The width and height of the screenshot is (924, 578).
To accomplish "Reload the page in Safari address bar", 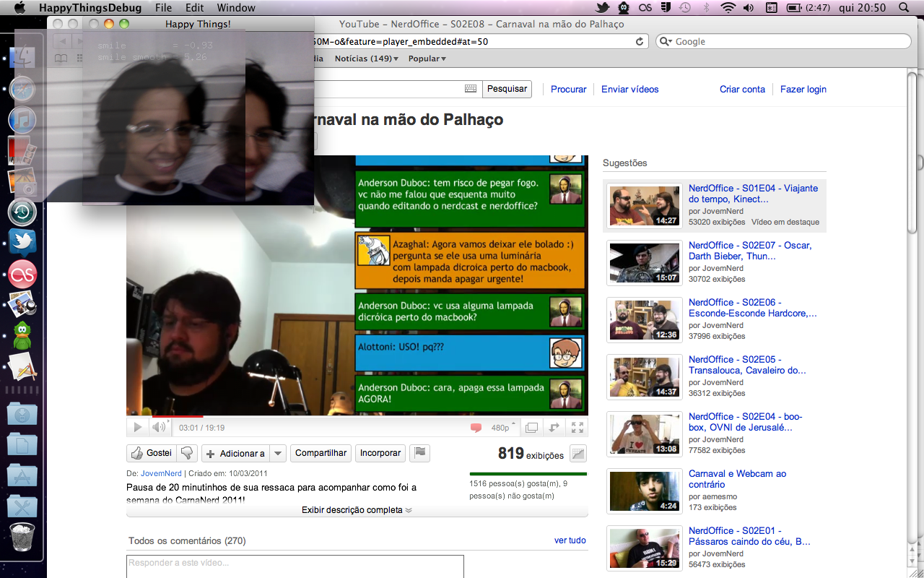I will pyautogui.click(x=640, y=42).
